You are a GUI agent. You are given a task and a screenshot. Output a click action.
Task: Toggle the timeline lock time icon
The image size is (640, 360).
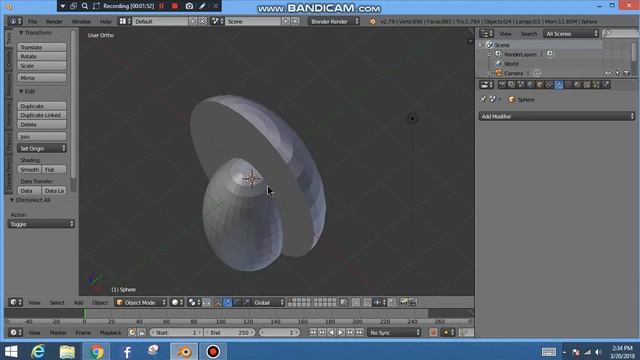[141, 333]
